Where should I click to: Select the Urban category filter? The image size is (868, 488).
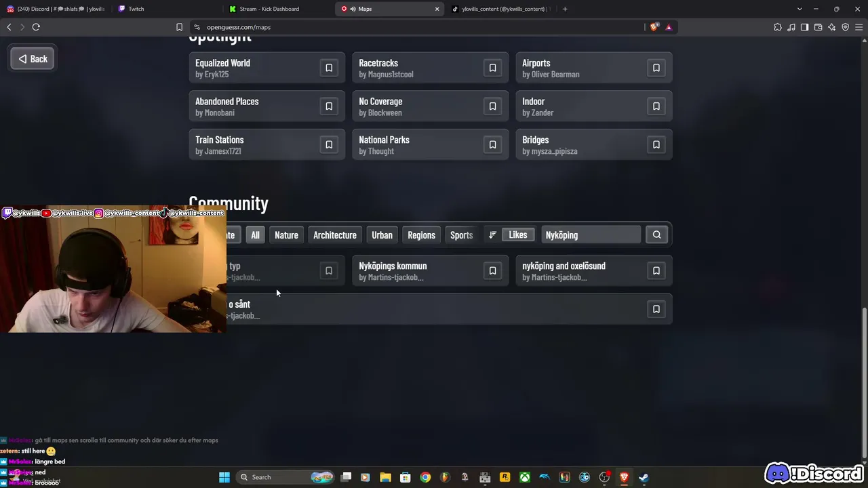(382, 235)
